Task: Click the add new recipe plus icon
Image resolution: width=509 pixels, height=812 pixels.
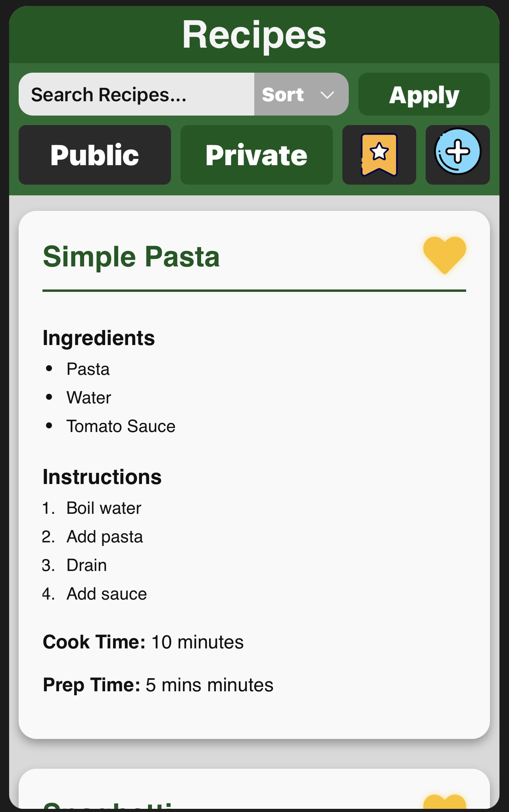Action: [x=457, y=152]
